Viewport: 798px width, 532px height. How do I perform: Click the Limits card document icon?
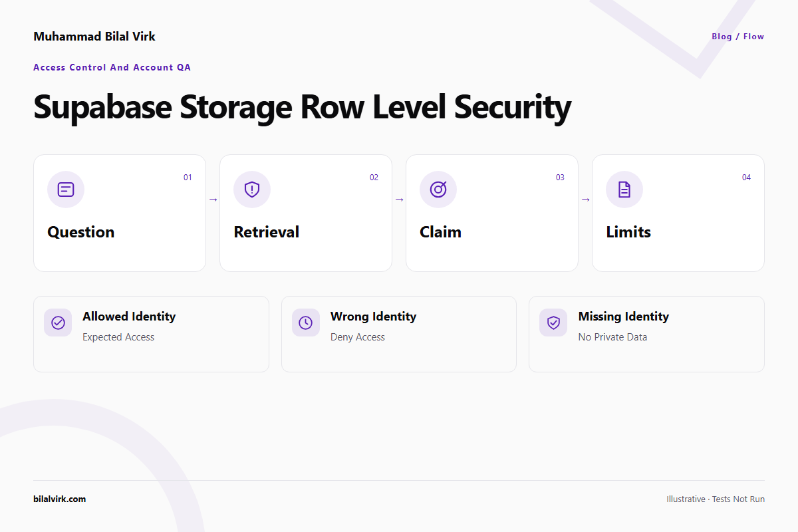624,190
